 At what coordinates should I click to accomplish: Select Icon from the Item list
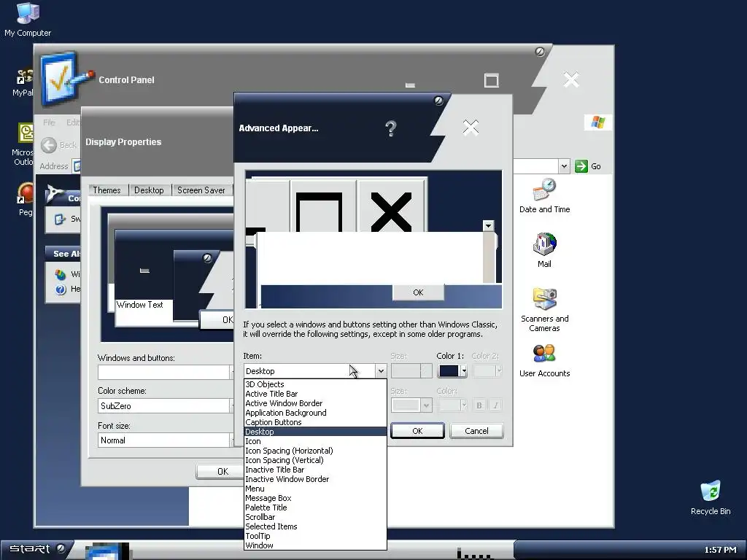[315, 441]
